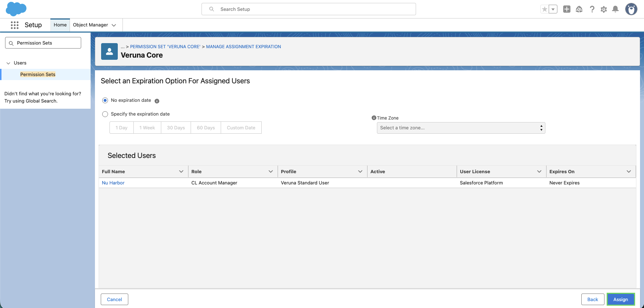Select Specify the expiration date radio button
Image resolution: width=644 pixels, height=308 pixels.
tap(105, 114)
